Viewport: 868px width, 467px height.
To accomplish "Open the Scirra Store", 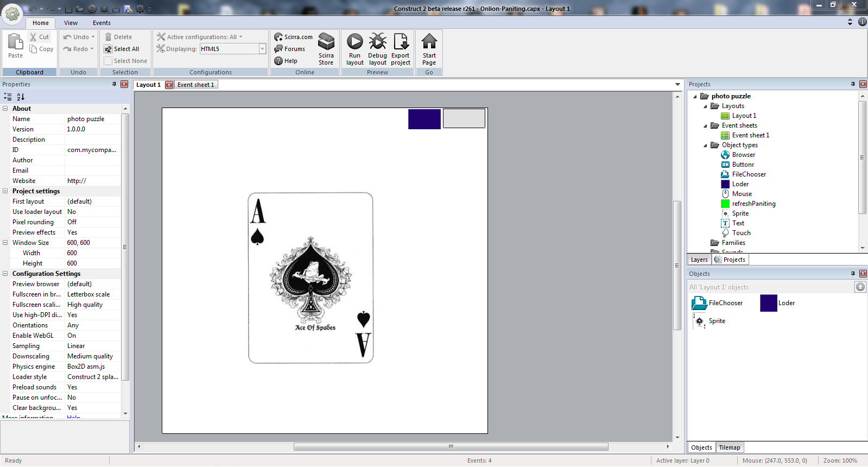I will tap(326, 49).
